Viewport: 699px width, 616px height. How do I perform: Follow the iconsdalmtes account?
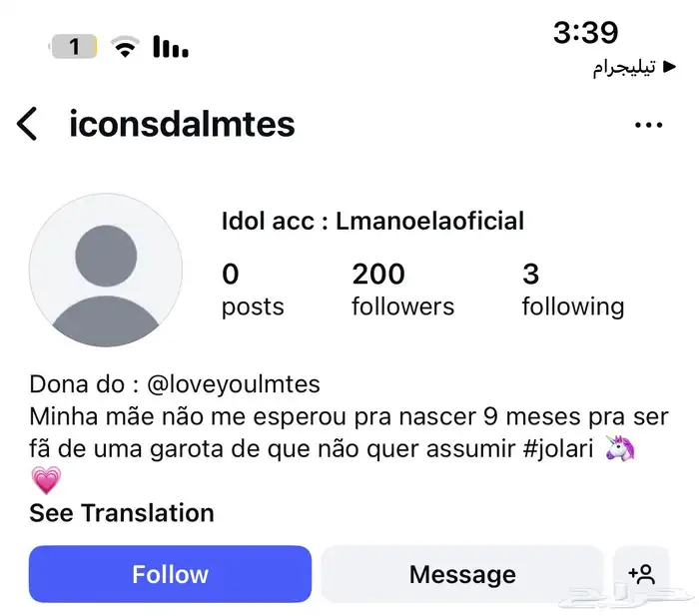pos(170,574)
